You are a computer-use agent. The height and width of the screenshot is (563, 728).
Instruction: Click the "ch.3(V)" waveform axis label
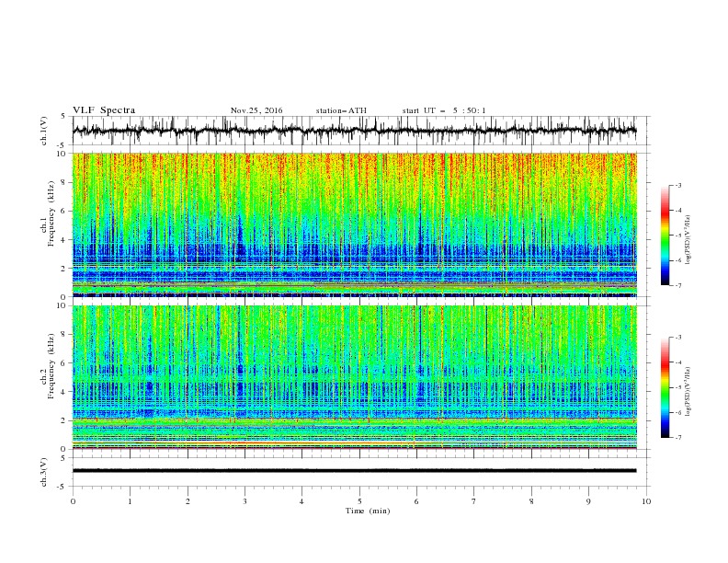pos(44,472)
